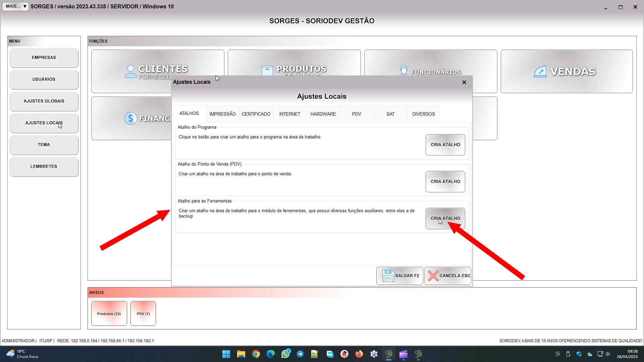Close the Ajustes Locais dialog

click(464, 82)
